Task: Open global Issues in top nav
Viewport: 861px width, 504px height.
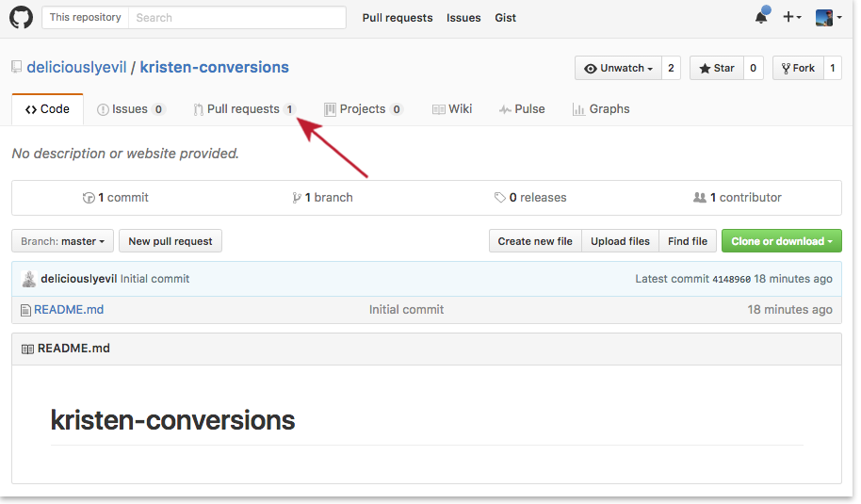Action: pyautogui.click(x=463, y=18)
